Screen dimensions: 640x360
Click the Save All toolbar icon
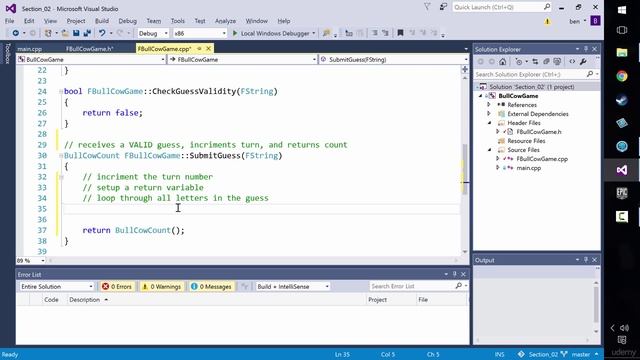coord(87,33)
